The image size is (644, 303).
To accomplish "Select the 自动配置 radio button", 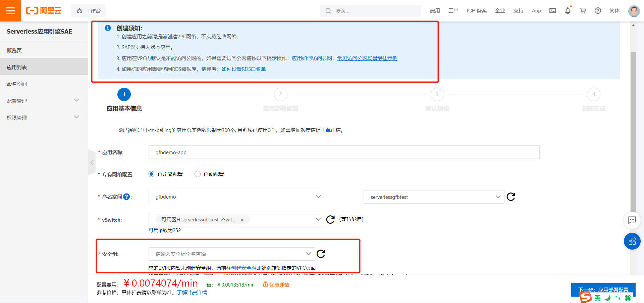I will tap(197, 174).
